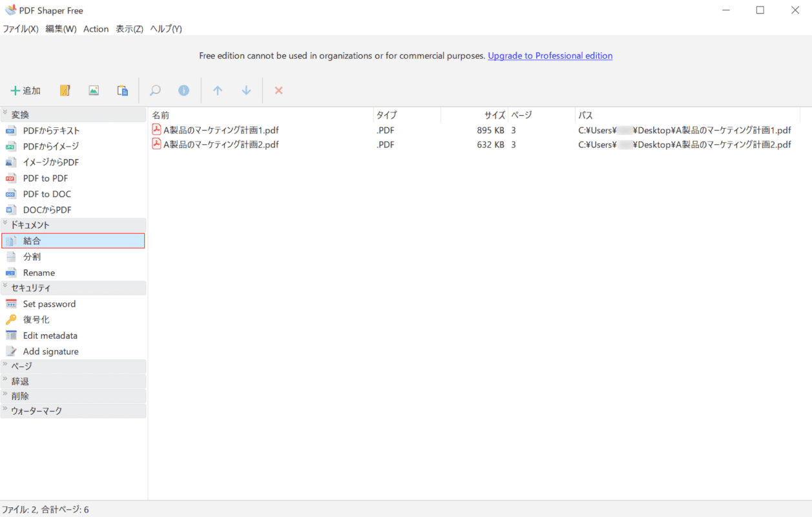Open the ファイル(X) menu
The image size is (812, 517).
pos(21,29)
